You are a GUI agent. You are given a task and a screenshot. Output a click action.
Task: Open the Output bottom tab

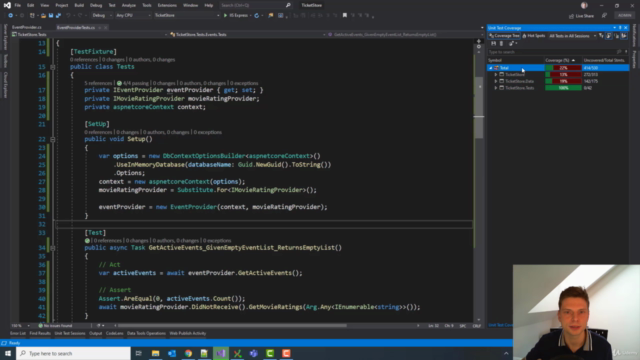coord(96,333)
